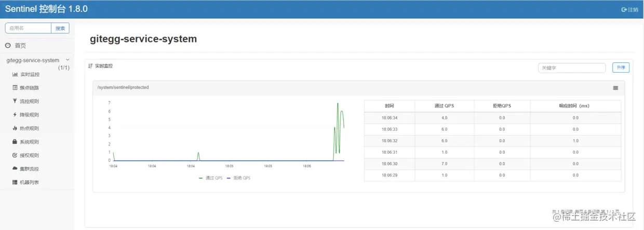Click the 拒绝QPS column header

tap(502, 106)
